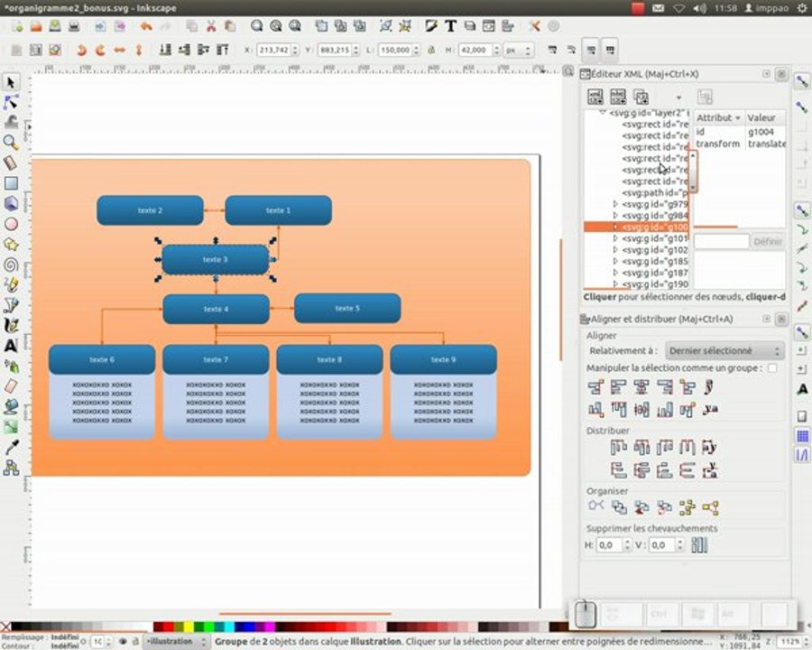Click remove overlaps icon

[x=699, y=544]
